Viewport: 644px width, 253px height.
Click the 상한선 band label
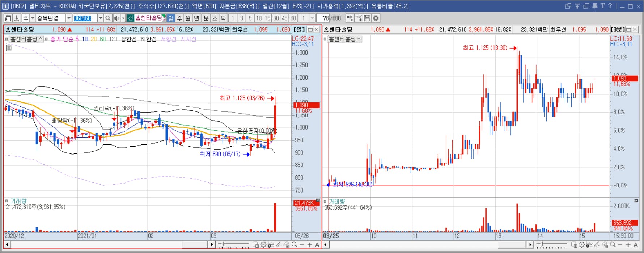pos(129,39)
